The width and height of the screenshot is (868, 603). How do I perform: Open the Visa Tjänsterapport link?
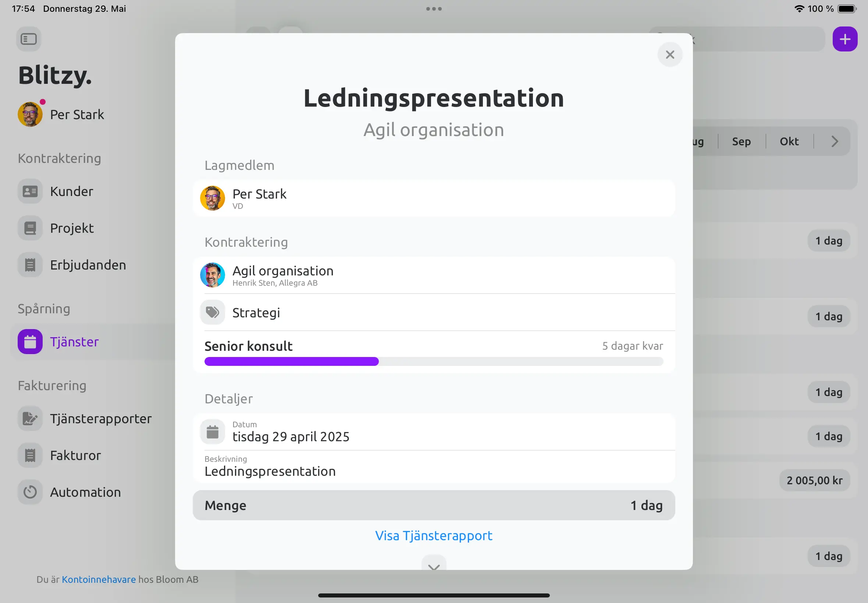(x=433, y=535)
